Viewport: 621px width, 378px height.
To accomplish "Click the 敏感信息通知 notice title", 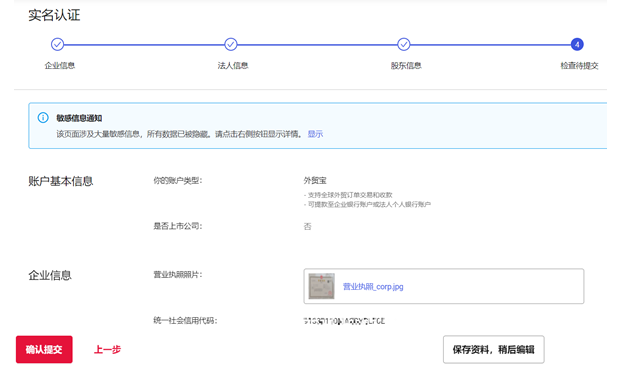I will tap(79, 118).
